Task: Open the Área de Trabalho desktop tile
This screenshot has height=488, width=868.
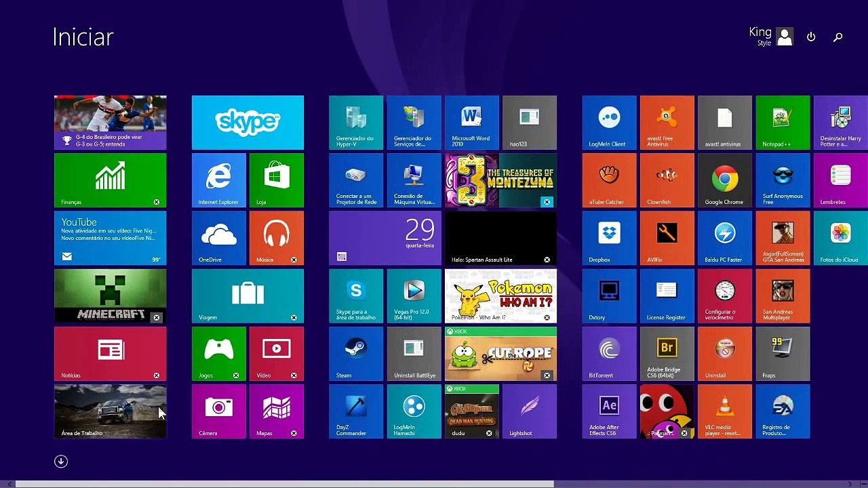Action: pos(110,411)
